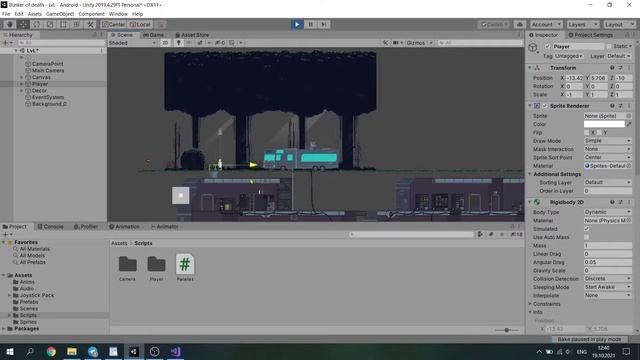Switch to the Animator tab
This screenshot has height=360, width=640.
pyautogui.click(x=164, y=227)
